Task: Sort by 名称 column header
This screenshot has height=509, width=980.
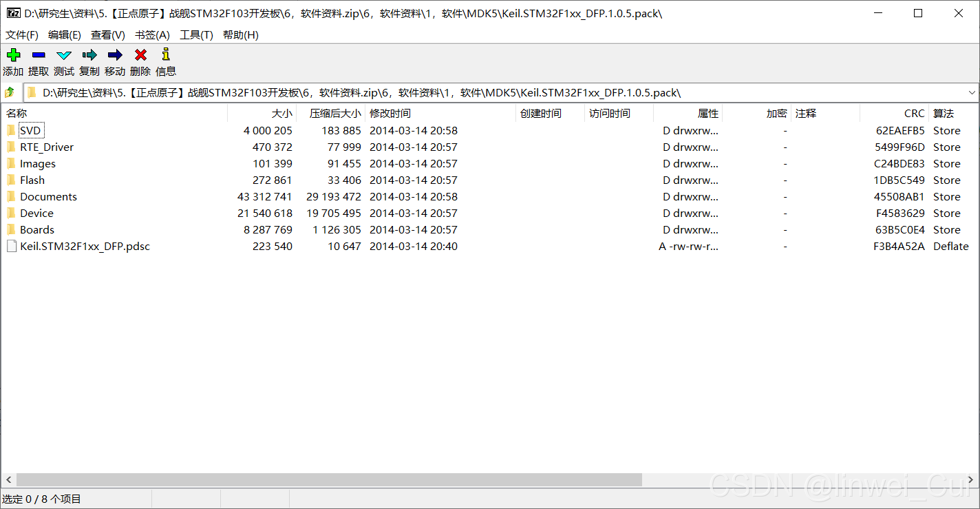Action: point(114,114)
